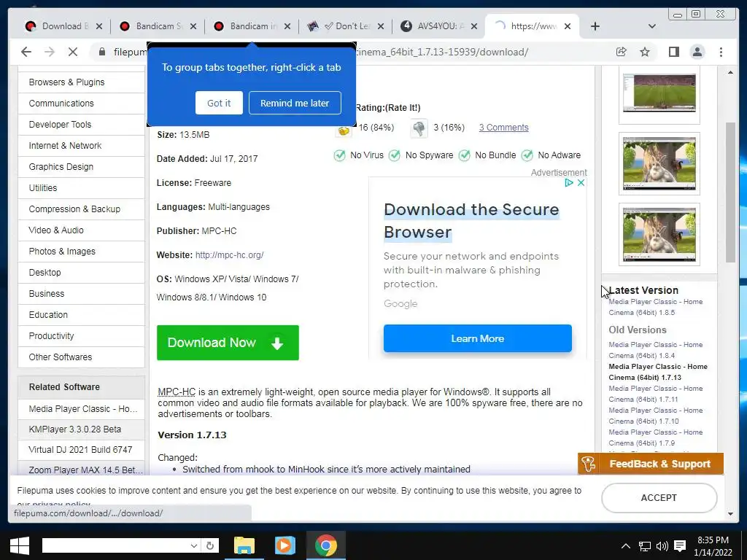747x560 pixels.
Task: Open Browsers & Plugins category
Action: click(x=81, y=82)
